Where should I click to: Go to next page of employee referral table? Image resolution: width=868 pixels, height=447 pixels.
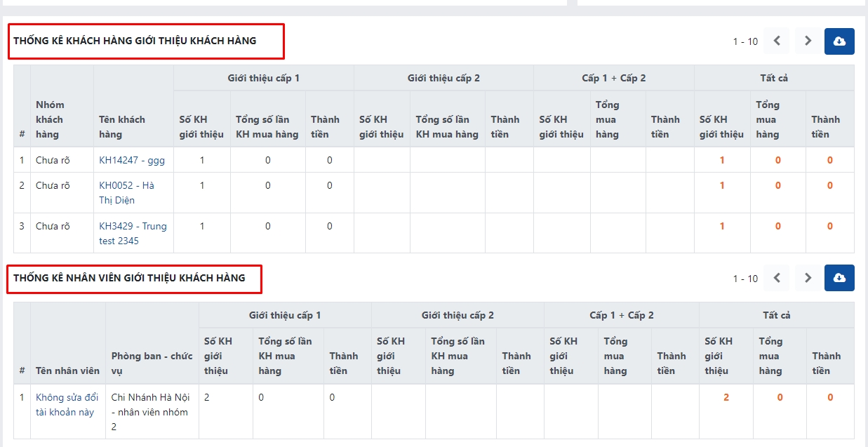pos(808,278)
